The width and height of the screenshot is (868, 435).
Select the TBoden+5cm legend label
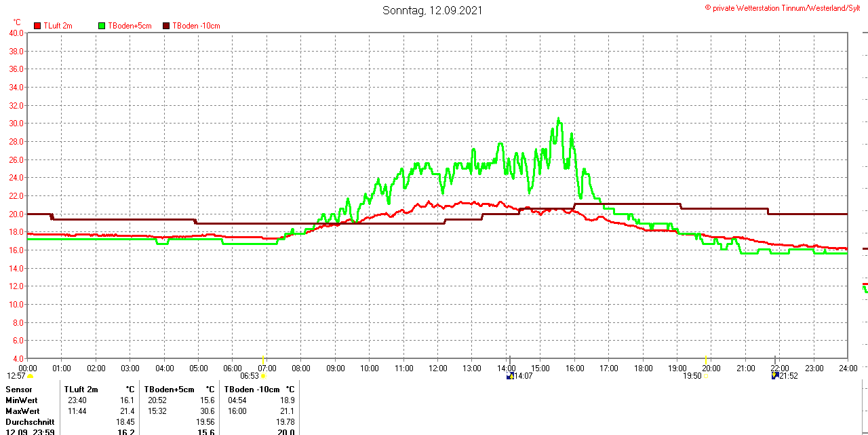coord(130,26)
